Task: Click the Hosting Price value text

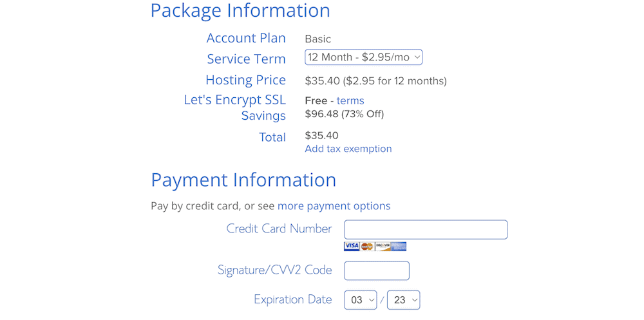Action: tap(375, 81)
